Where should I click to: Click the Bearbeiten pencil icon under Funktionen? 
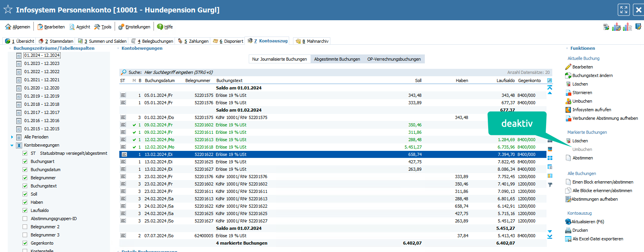(568, 67)
